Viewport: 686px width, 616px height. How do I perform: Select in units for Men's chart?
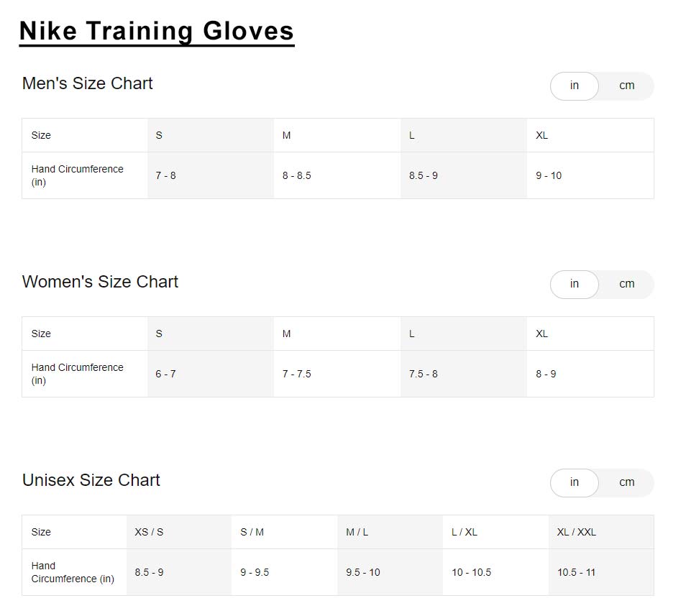click(574, 86)
